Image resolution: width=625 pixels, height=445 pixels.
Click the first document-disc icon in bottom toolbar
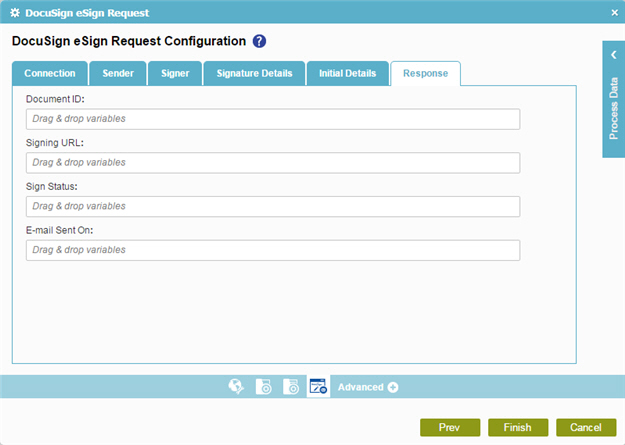(263, 386)
